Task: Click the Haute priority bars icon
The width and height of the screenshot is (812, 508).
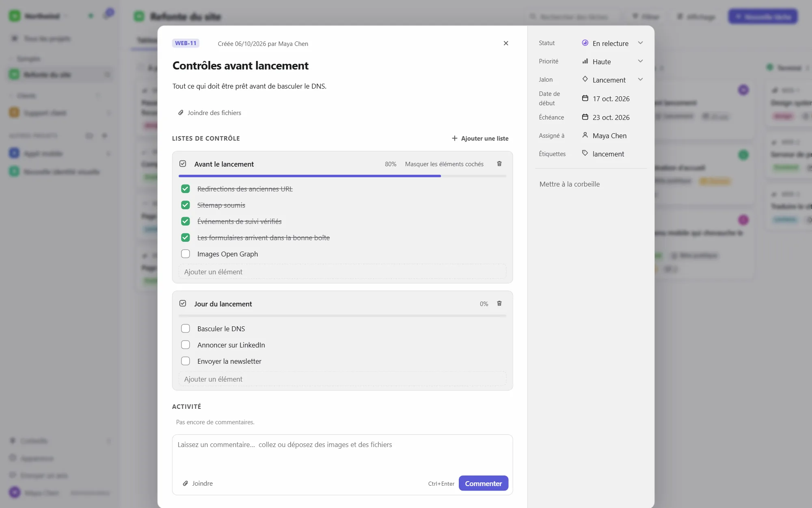Action: tap(585, 61)
